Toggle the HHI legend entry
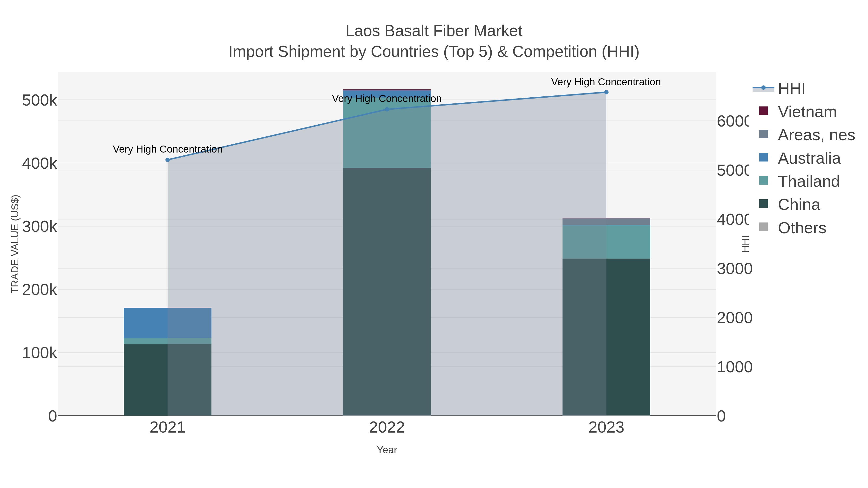The height and width of the screenshot is (488, 868). pos(779,88)
